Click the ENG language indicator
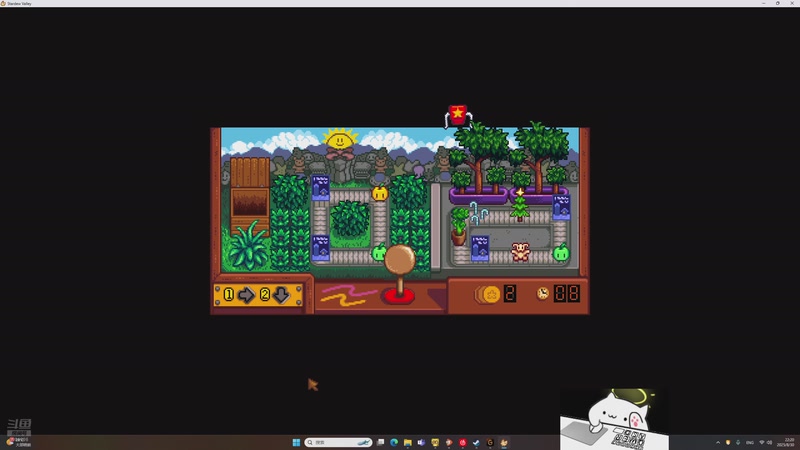The height and width of the screenshot is (450, 800). coord(750,442)
